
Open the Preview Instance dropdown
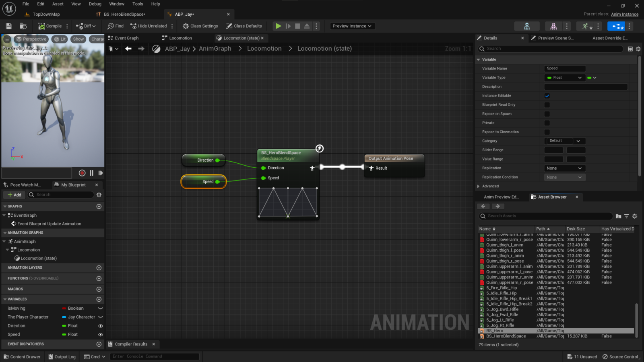[352, 26]
